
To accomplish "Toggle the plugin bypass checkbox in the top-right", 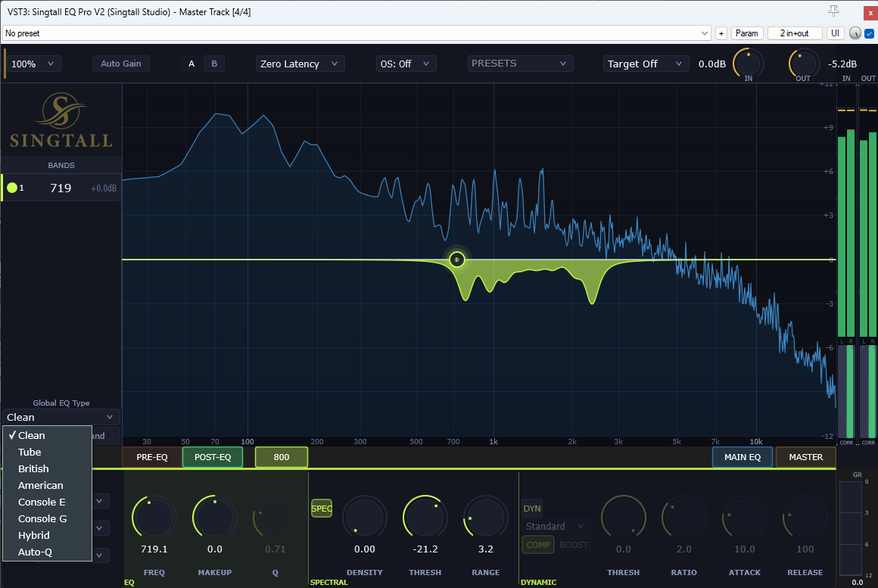I will [870, 33].
